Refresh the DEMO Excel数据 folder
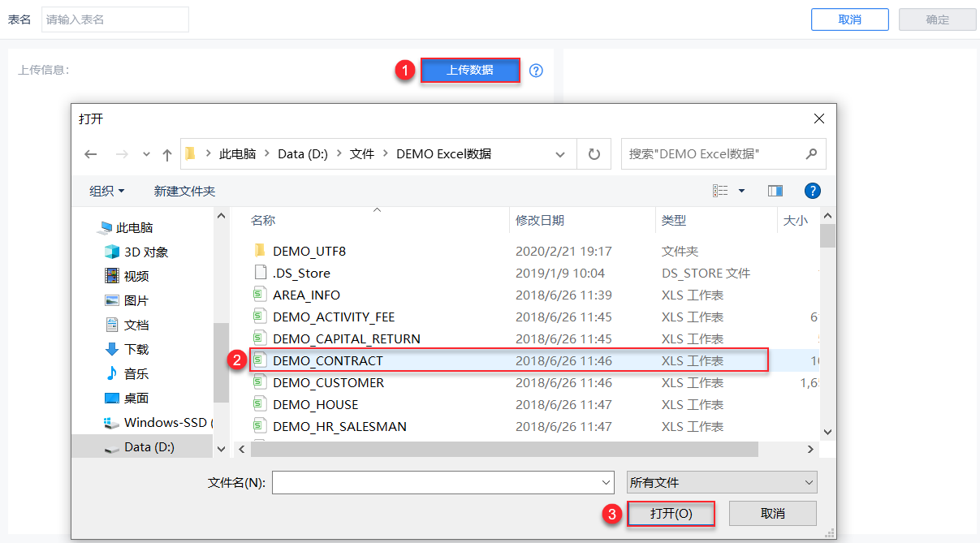Screen dimensions: 980x543 pos(594,154)
